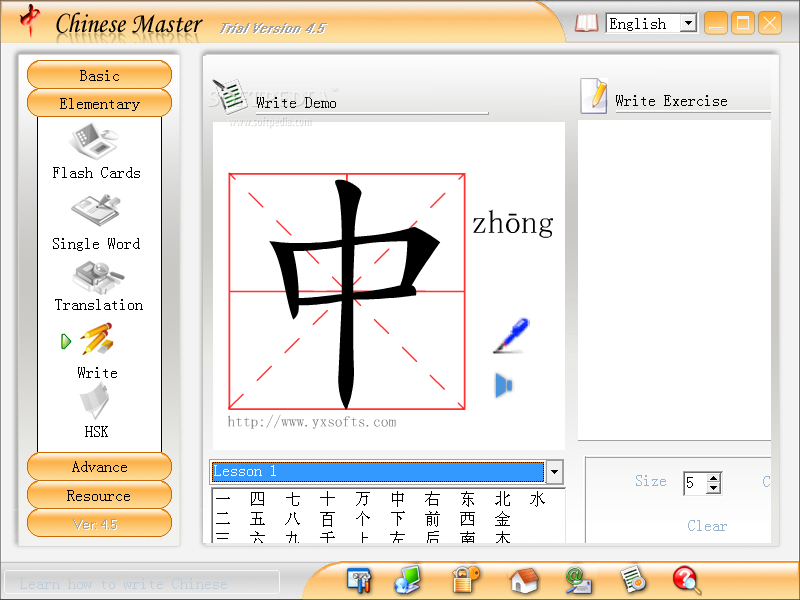Click the large 中 character demo grid
The width and height of the screenshot is (800, 600).
point(347,291)
